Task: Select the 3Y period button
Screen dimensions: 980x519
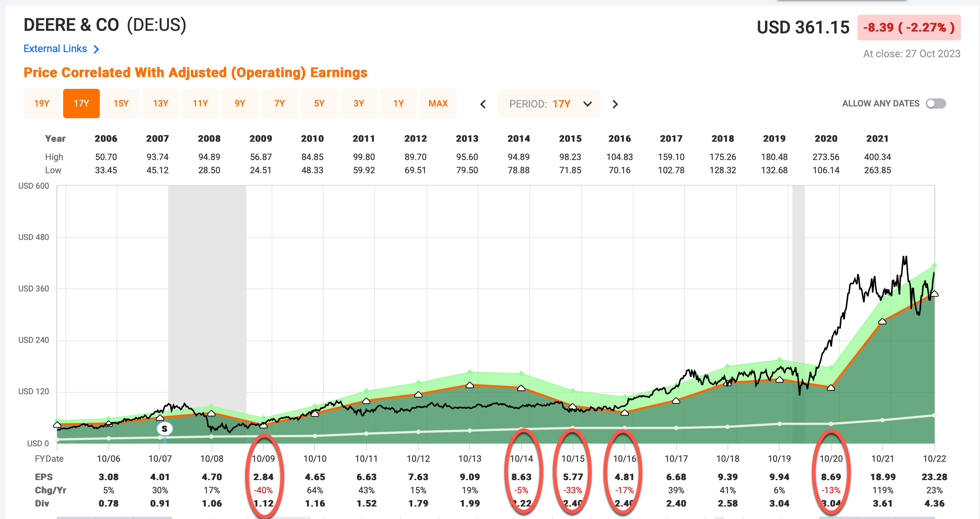Action: click(x=359, y=103)
